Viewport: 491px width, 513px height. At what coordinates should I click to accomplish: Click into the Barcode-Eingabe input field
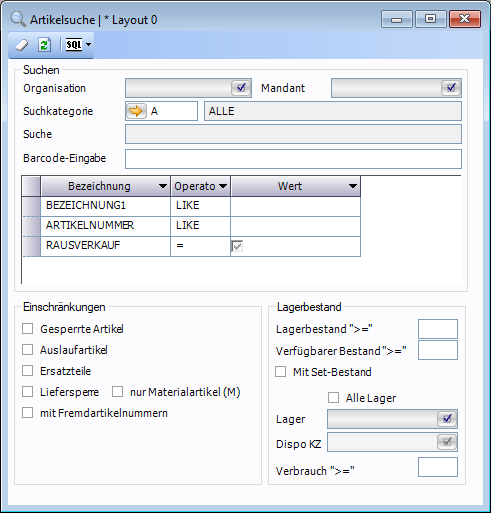(x=293, y=159)
